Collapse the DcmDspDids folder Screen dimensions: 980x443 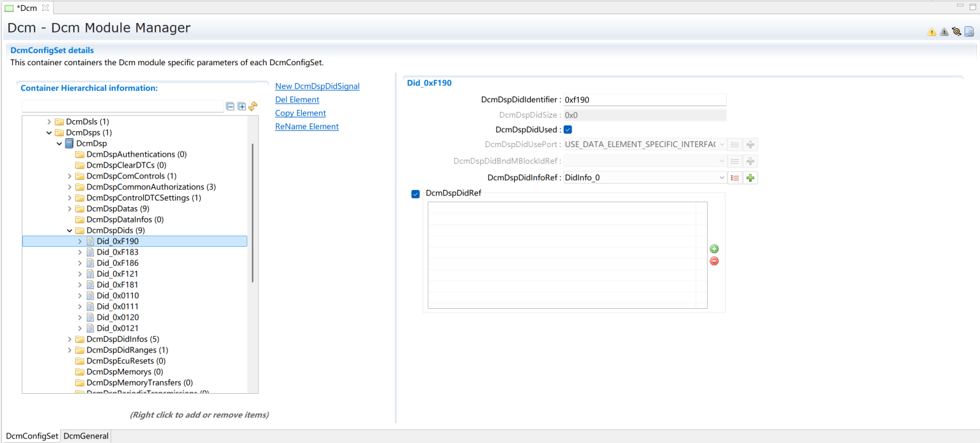(x=70, y=230)
